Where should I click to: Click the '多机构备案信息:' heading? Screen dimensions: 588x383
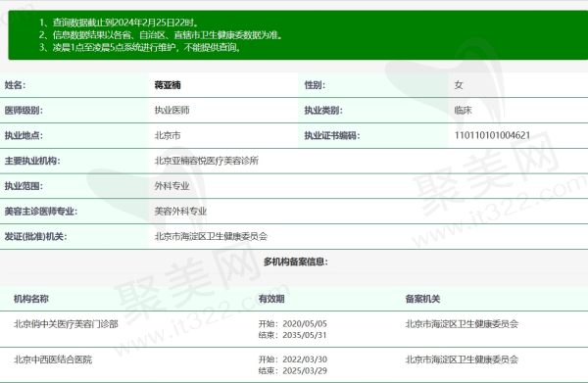point(296,262)
